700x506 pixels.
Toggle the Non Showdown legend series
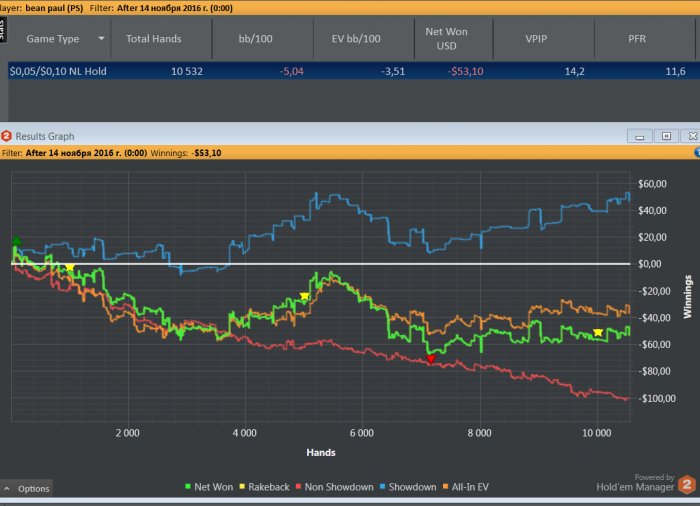pyautogui.click(x=335, y=487)
